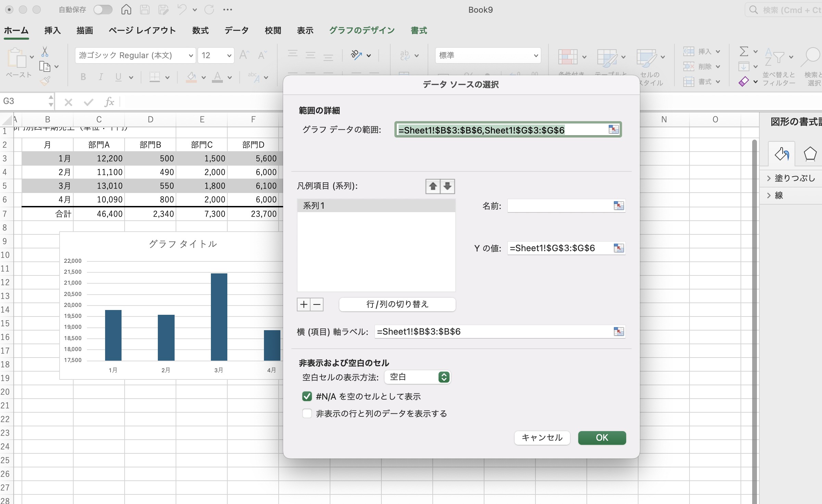The height and width of the screenshot is (504, 822).
Task: Click the OK button
Action: [602, 438]
